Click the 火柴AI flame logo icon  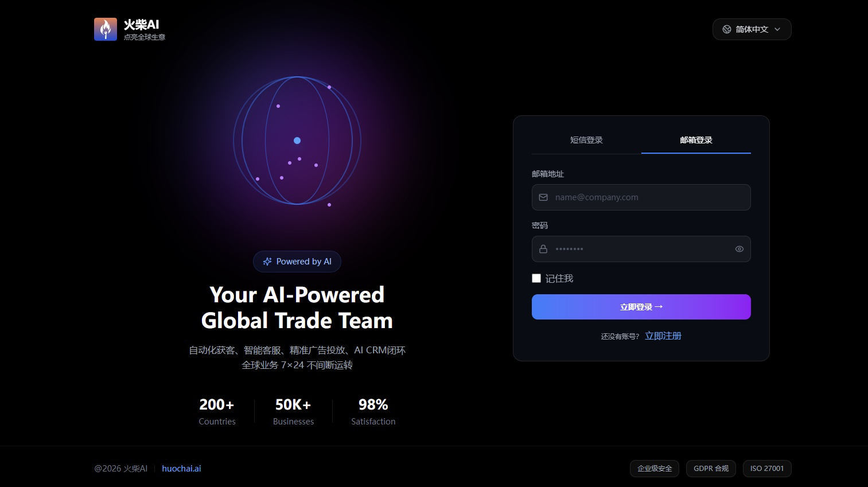click(106, 29)
